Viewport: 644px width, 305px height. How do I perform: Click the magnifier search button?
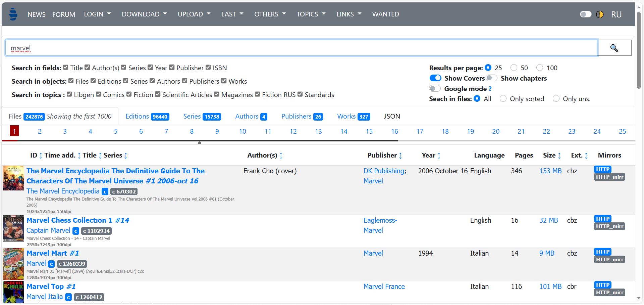point(614,48)
